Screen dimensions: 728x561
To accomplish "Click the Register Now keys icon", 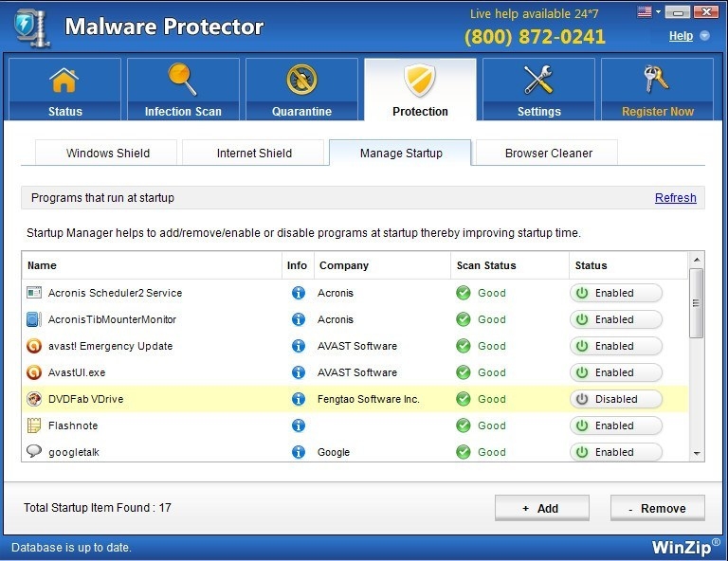I will pyautogui.click(x=657, y=81).
